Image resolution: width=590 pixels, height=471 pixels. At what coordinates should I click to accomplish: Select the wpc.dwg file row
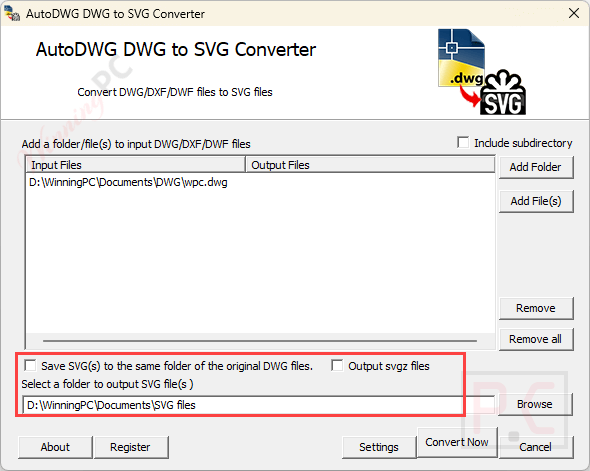point(260,182)
